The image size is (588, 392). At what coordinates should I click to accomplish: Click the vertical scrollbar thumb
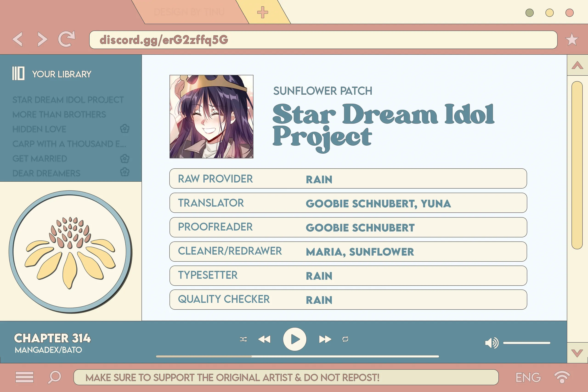[577, 165]
